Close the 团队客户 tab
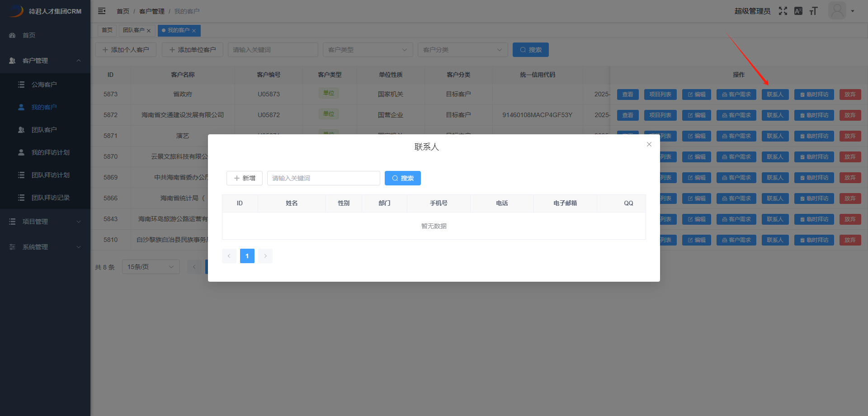Viewport: 868px width, 416px height. point(149,31)
